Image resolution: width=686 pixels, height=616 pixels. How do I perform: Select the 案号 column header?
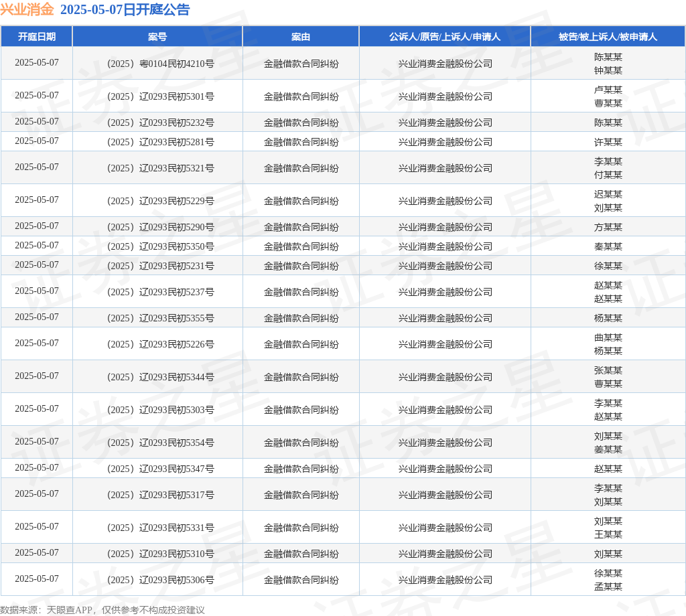157,37
